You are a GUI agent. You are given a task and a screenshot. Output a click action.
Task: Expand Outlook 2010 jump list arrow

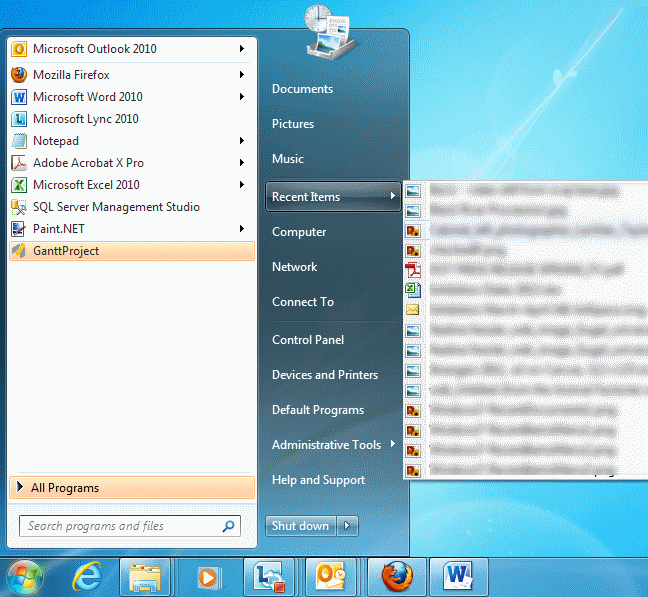[x=242, y=49]
